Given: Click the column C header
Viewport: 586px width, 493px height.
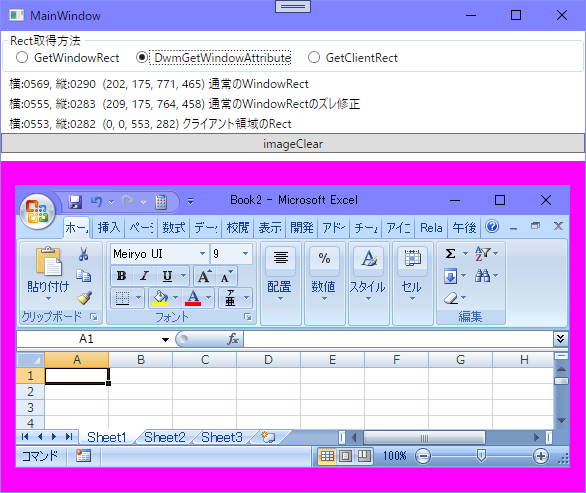Looking at the screenshot, I should coord(204,360).
